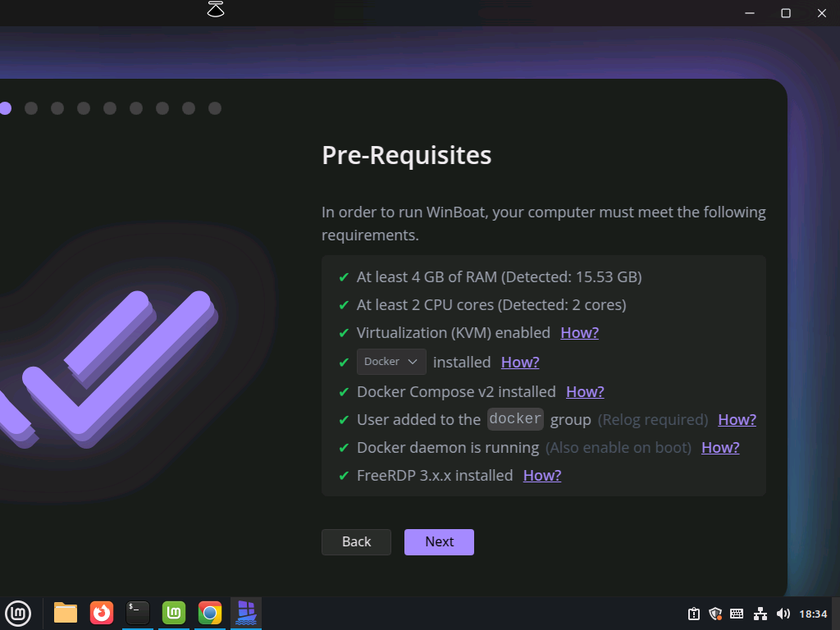Open Google Chrome from the taskbar
Image resolution: width=840 pixels, height=630 pixels.
click(x=210, y=613)
